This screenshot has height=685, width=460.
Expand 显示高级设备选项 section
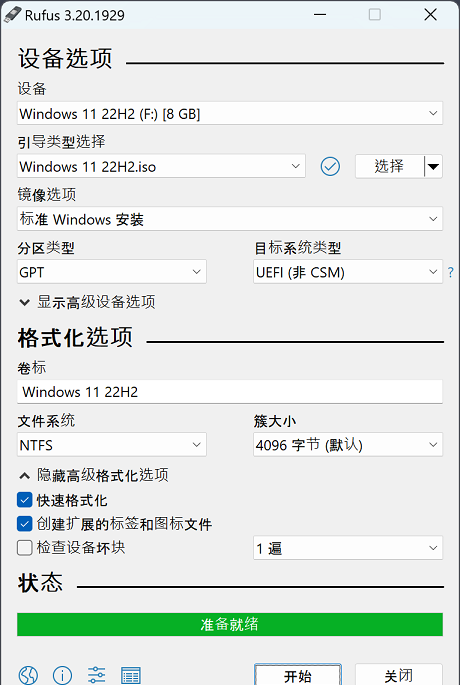[x=87, y=302]
